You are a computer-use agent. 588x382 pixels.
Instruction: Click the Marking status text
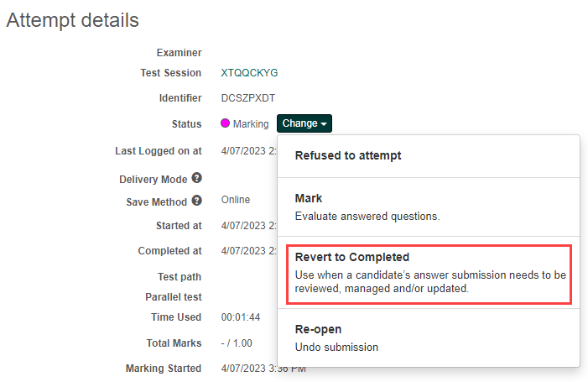[251, 124]
